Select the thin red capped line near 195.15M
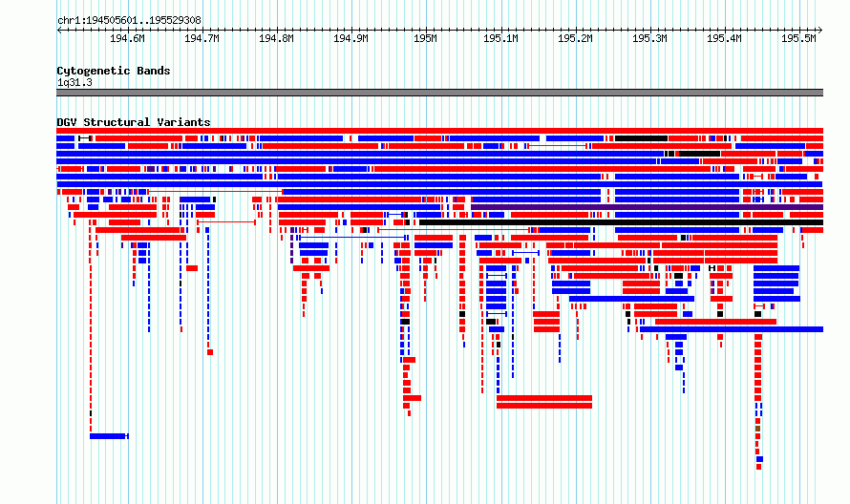This screenshot has width=850, height=504. [x=557, y=146]
